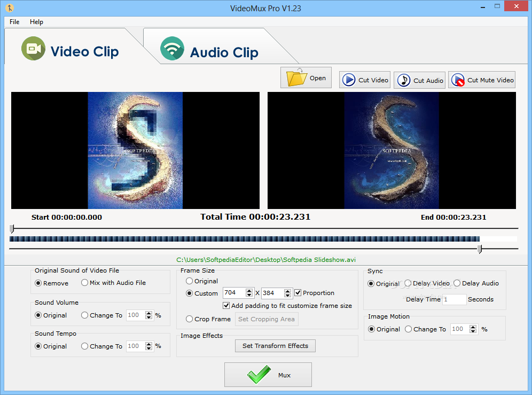Screen dimensions: 532x395
Task: Click the Audio Clip wifi-style icon
Action: [x=173, y=49]
